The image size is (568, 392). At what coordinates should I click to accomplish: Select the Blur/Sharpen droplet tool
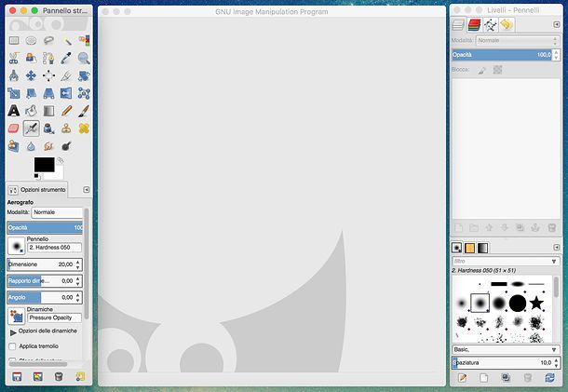point(31,146)
